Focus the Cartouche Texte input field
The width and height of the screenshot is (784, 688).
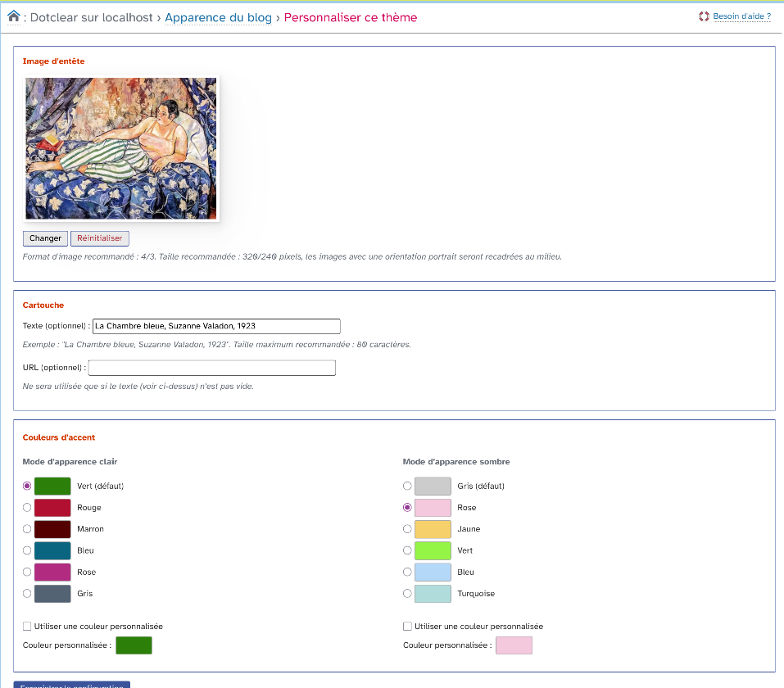[216, 326]
